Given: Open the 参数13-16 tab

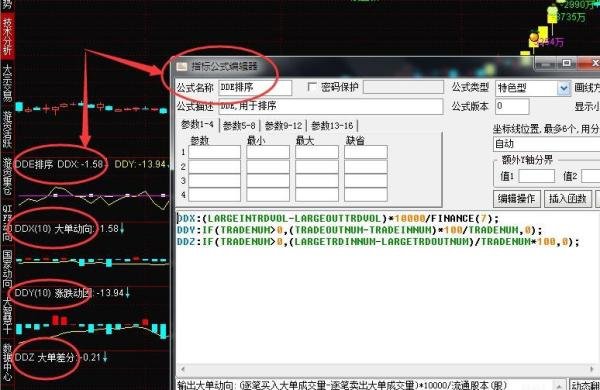Looking at the screenshot, I should [332, 126].
